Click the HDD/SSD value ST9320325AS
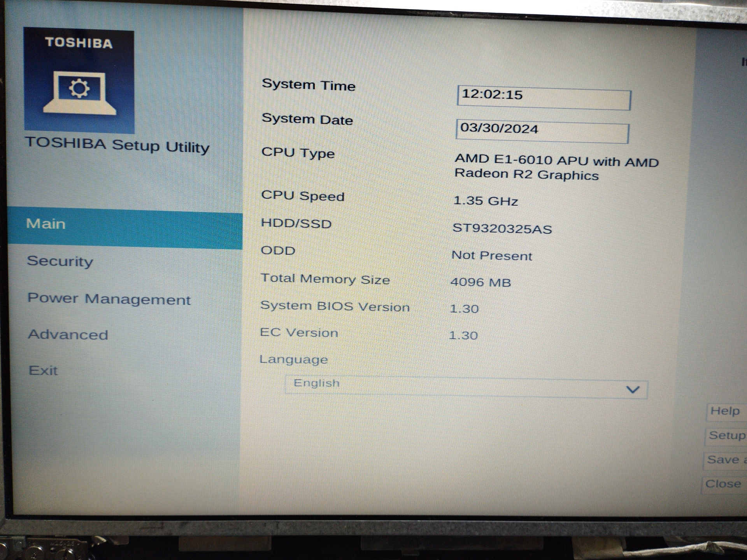747x560 pixels. coord(502,228)
